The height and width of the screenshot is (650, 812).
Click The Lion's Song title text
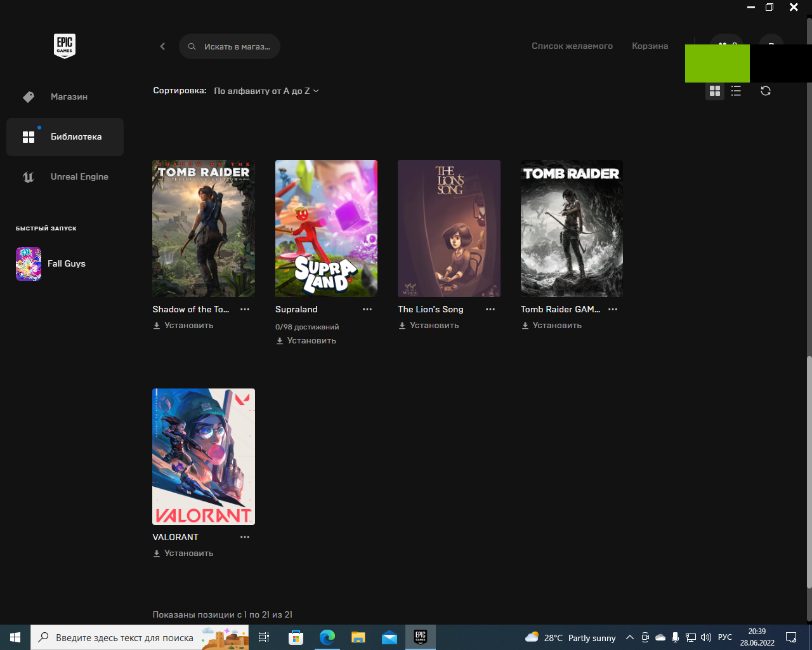[x=431, y=309]
